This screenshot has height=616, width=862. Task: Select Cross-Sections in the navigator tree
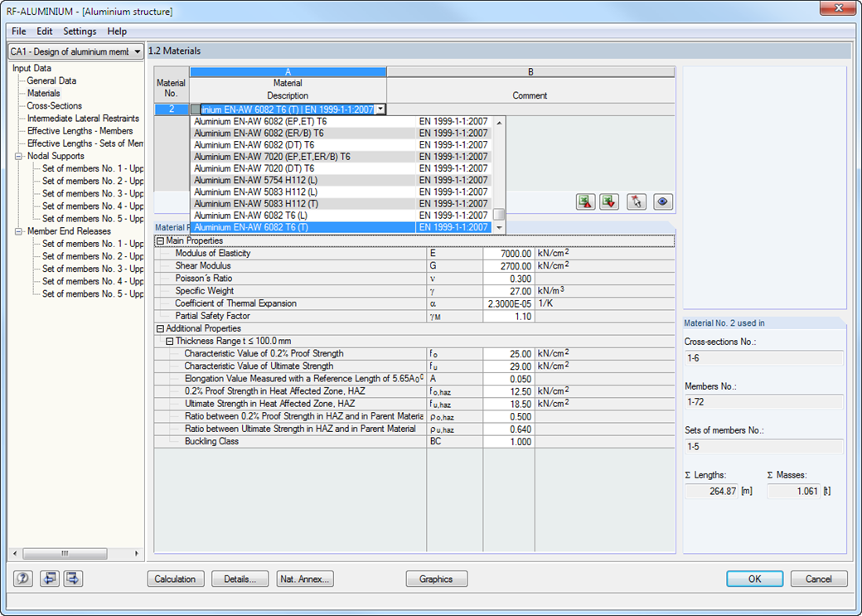coord(55,105)
